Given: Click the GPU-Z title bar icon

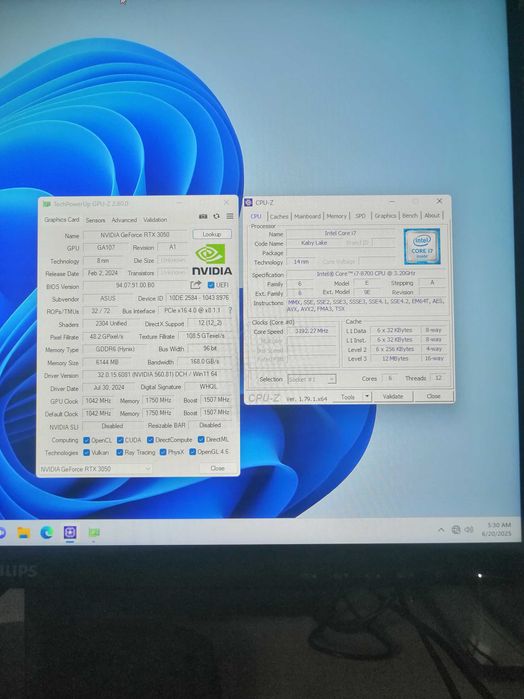Looking at the screenshot, I should [x=46, y=204].
